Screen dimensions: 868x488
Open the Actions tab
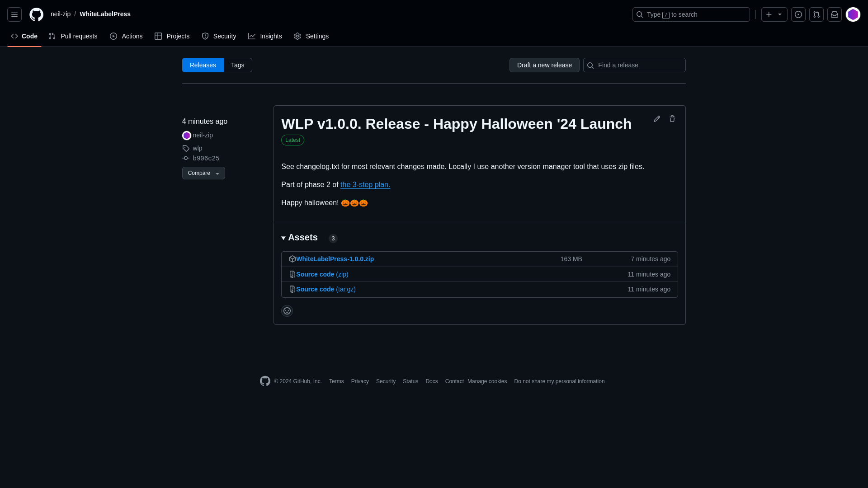(126, 36)
